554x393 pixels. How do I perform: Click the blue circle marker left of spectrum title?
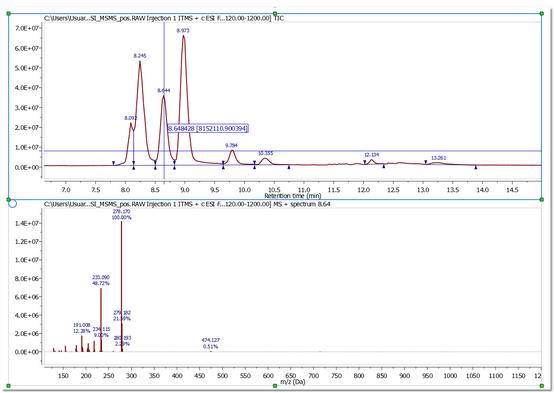tap(12, 204)
